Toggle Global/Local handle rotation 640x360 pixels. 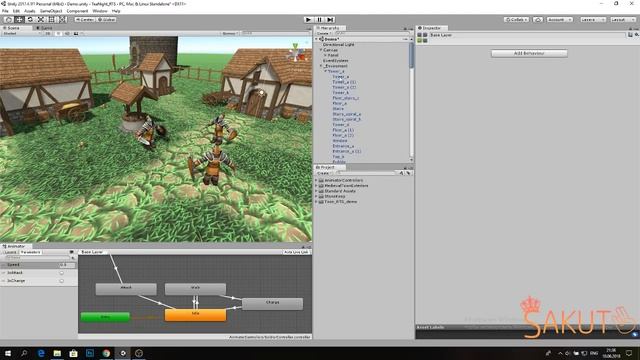106,20
